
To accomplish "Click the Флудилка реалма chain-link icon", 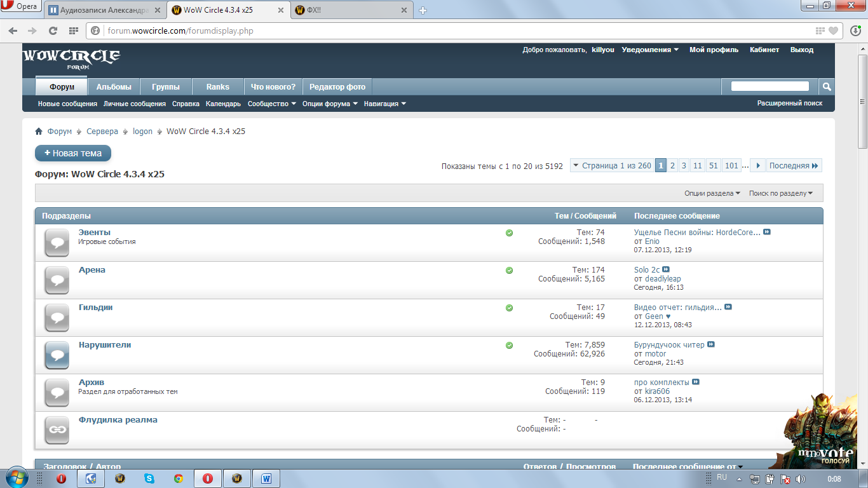I will [57, 430].
